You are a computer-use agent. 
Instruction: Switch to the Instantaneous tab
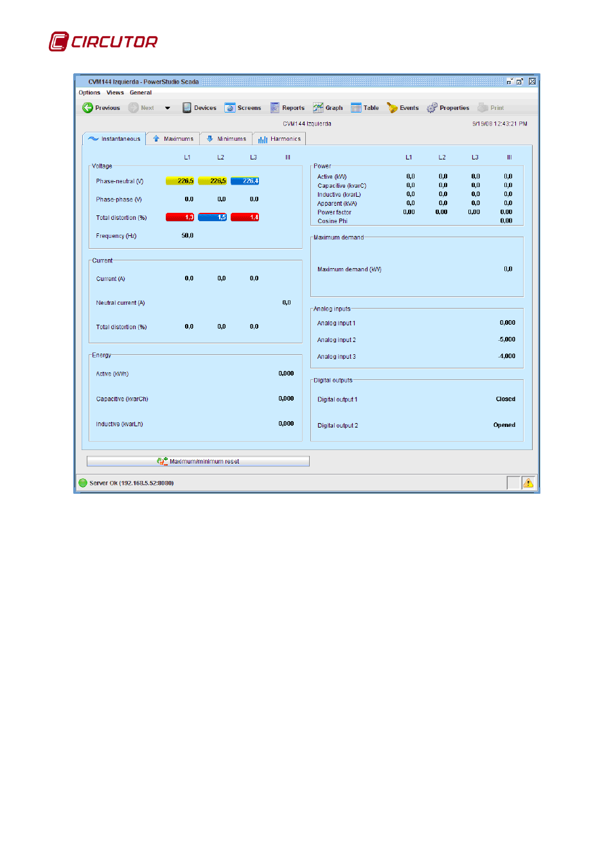click(x=114, y=139)
